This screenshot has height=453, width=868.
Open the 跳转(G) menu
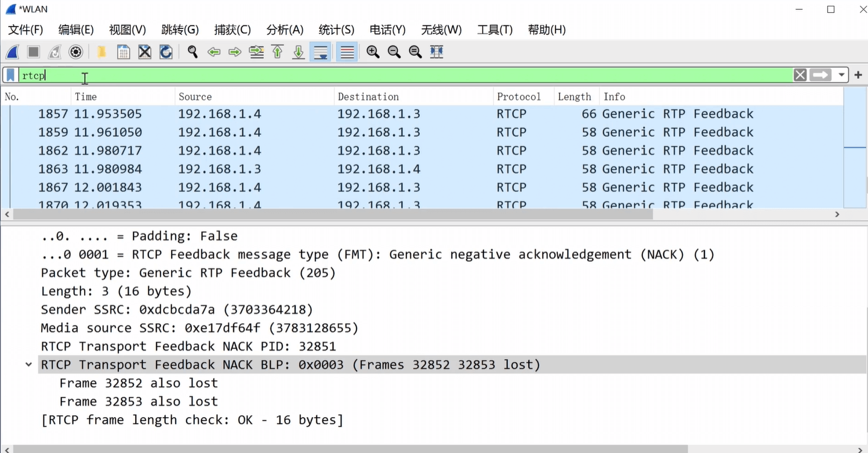coord(180,30)
